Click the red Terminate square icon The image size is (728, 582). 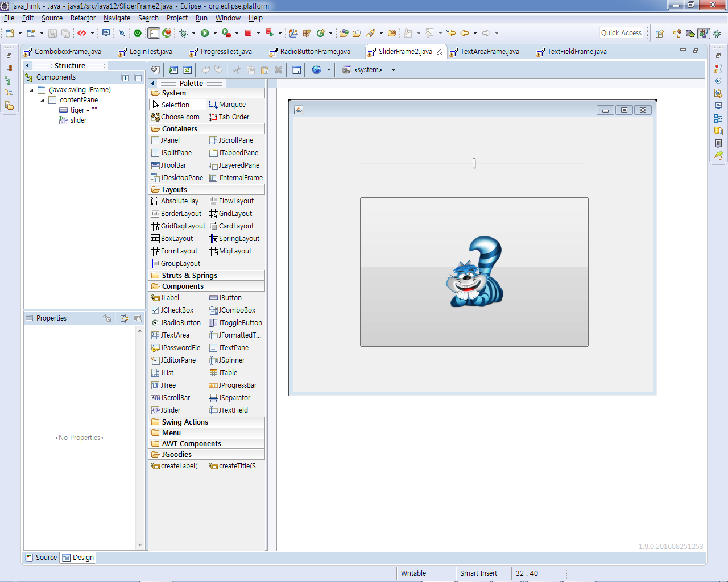[248, 33]
